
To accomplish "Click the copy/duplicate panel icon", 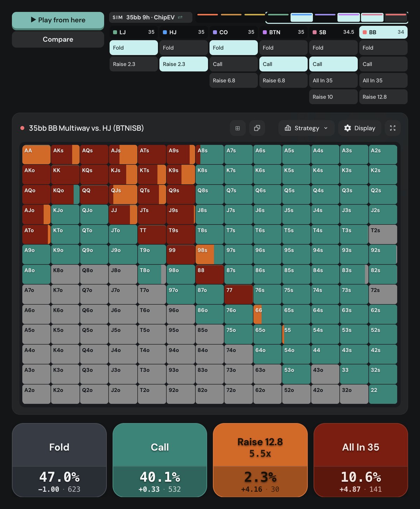I will click(x=257, y=128).
